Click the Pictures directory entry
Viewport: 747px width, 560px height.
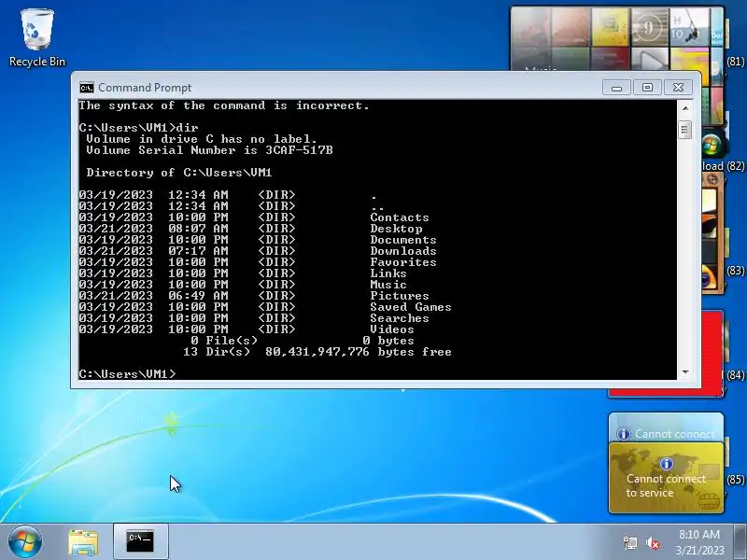(400, 296)
